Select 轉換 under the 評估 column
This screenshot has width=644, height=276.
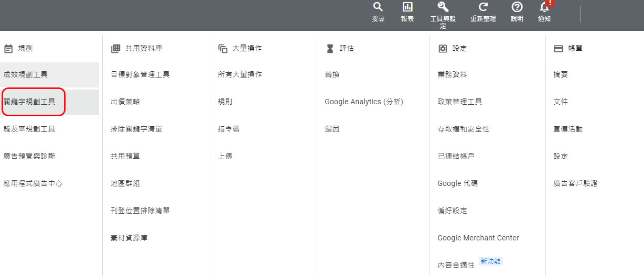[332, 74]
